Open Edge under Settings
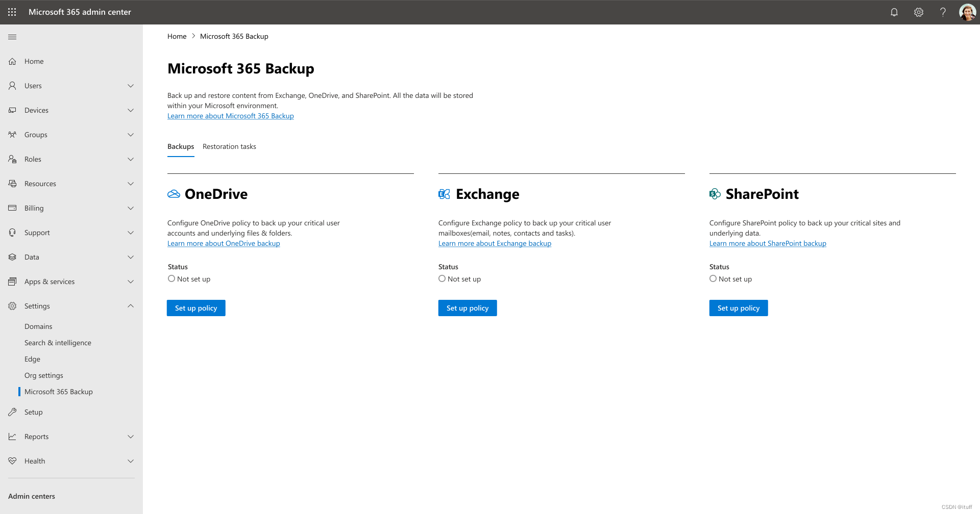 (x=32, y=359)
